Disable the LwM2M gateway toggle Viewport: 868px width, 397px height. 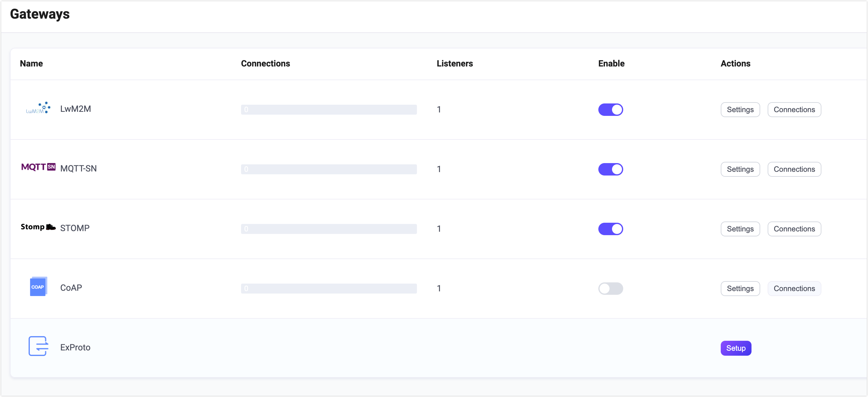(611, 110)
